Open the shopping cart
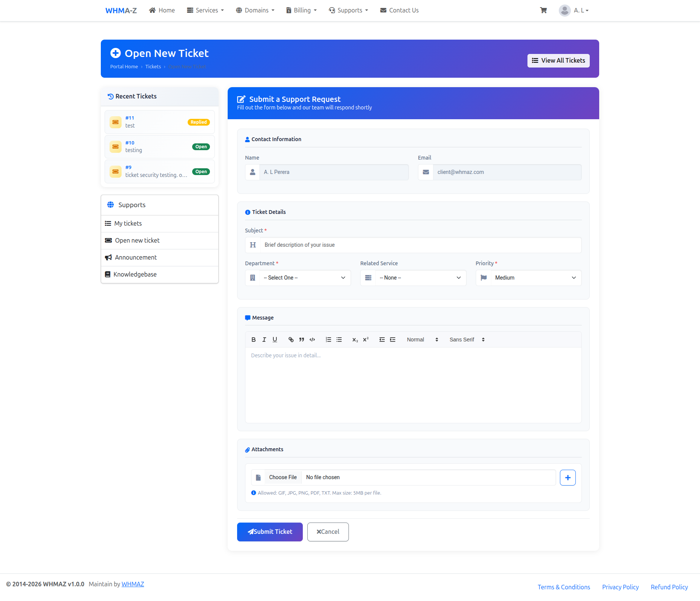The width and height of the screenshot is (700, 601). point(543,10)
